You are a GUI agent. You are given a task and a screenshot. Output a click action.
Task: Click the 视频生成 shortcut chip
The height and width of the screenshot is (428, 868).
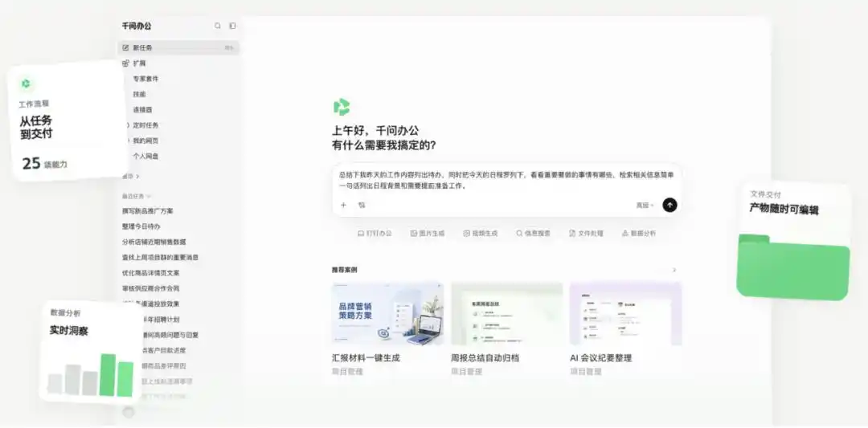(481, 234)
